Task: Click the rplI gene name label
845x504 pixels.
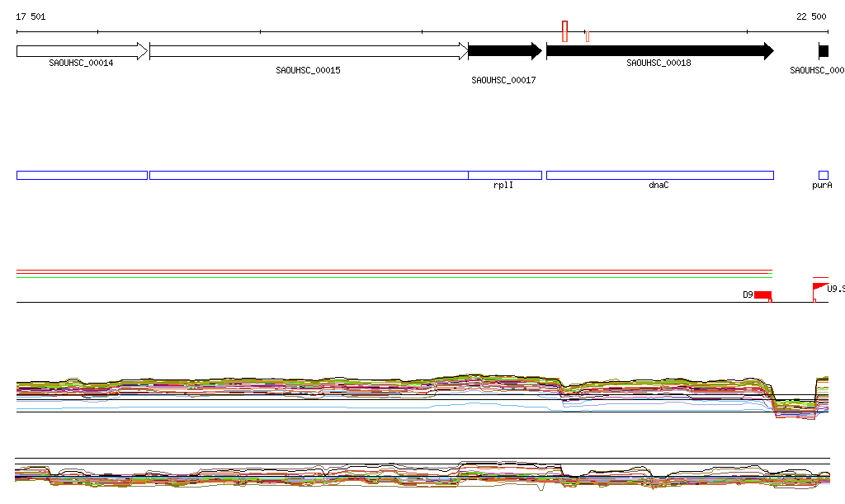Action: [503, 186]
